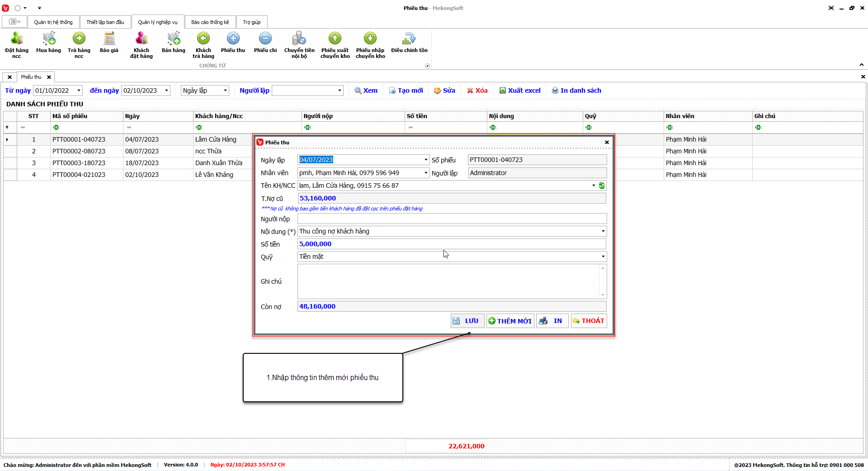Image resolution: width=868 pixels, height=471 pixels.
Task: Click the Xem view button
Action: tap(366, 90)
